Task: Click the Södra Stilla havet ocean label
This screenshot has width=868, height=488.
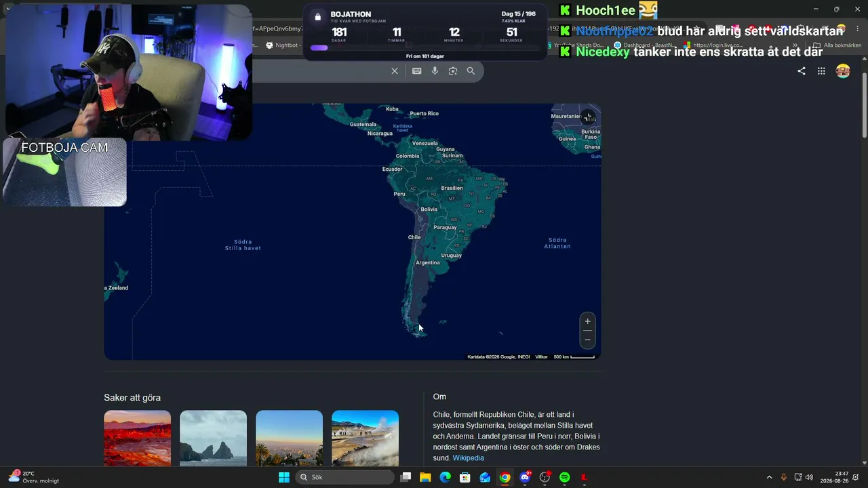Action: [x=243, y=245]
